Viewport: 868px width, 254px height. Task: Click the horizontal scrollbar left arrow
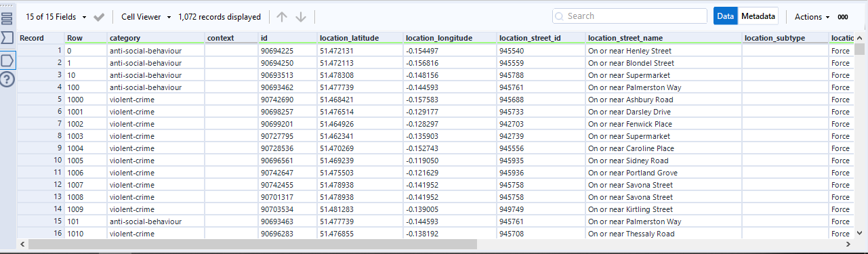pyautogui.click(x=22, y=244)
